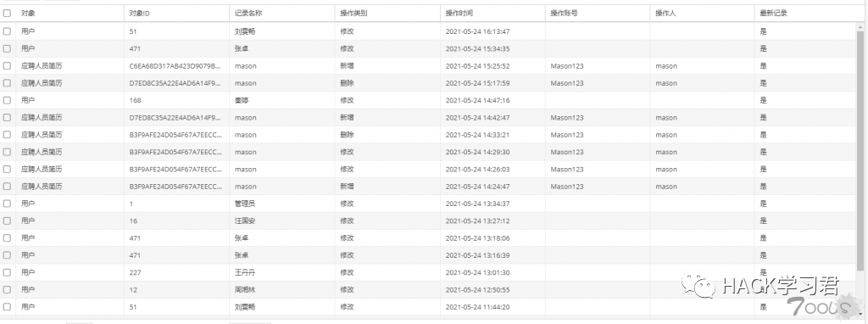
Task: Click timestamp 2021-05-24 14:33:21
Action: [478, 135]
